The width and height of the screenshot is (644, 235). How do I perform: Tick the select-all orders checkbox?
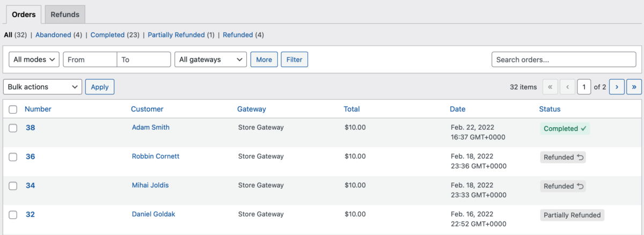(x=13, y=109)
